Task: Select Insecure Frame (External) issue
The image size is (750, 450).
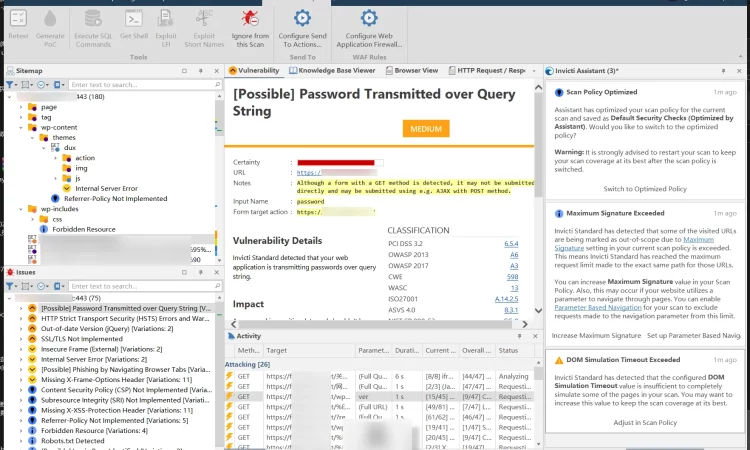Action: pos(101,349)
